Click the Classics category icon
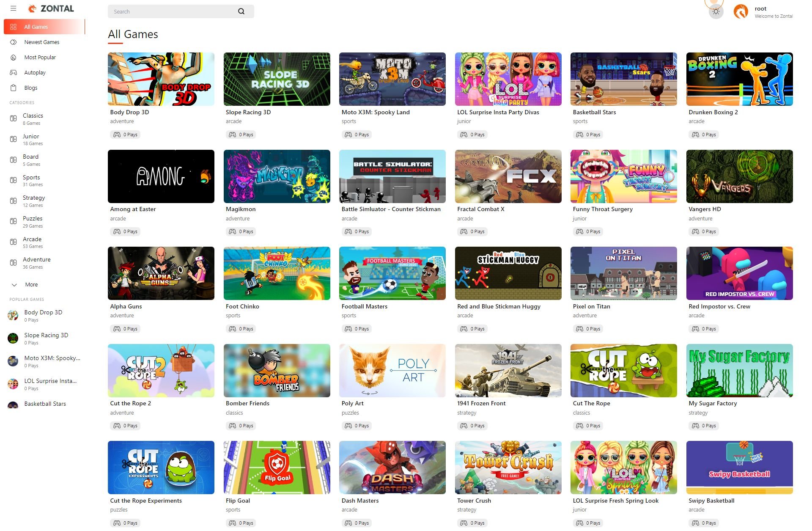812x531 pixels. pyautogui.click(x=13, y=118)
